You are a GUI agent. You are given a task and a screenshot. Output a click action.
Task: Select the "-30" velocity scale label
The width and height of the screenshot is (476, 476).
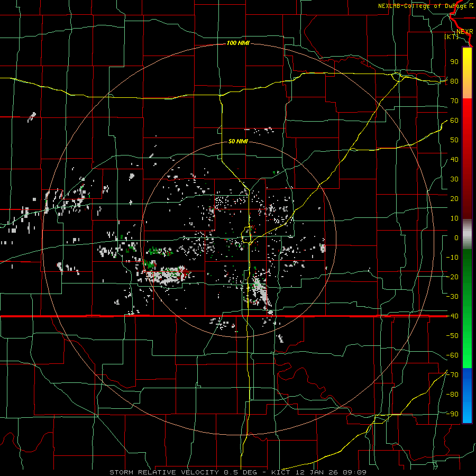pyautogui.click(x=452, y=297)
